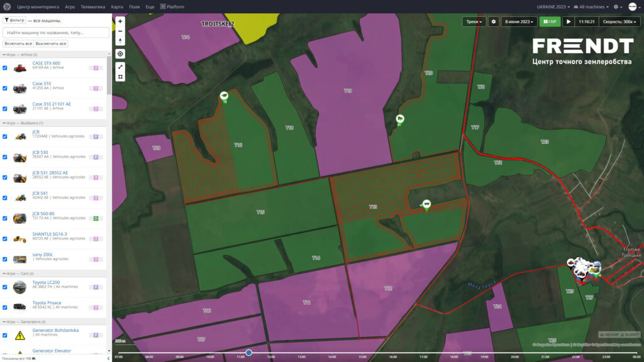Open UKRAINE 2023 season dropdown
This screenshot has height=362, width=644.
[553, 6]
